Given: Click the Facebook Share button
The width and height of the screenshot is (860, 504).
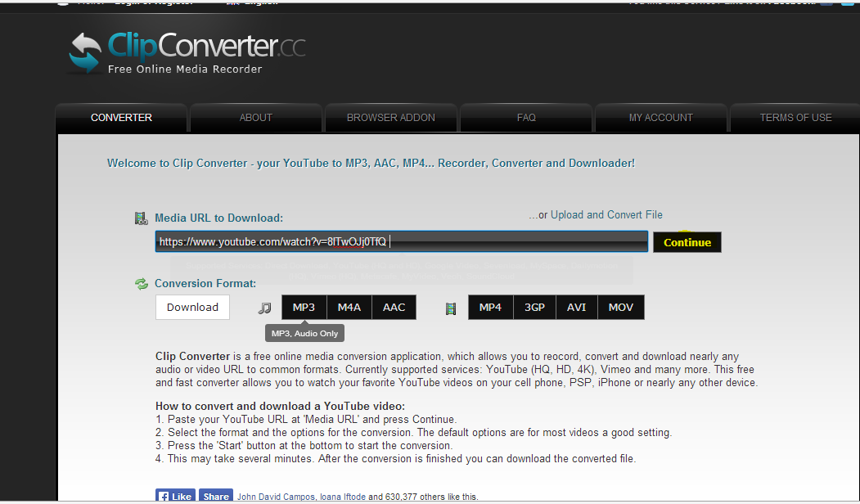Looking at the screenshot, I should click(215, 497).
